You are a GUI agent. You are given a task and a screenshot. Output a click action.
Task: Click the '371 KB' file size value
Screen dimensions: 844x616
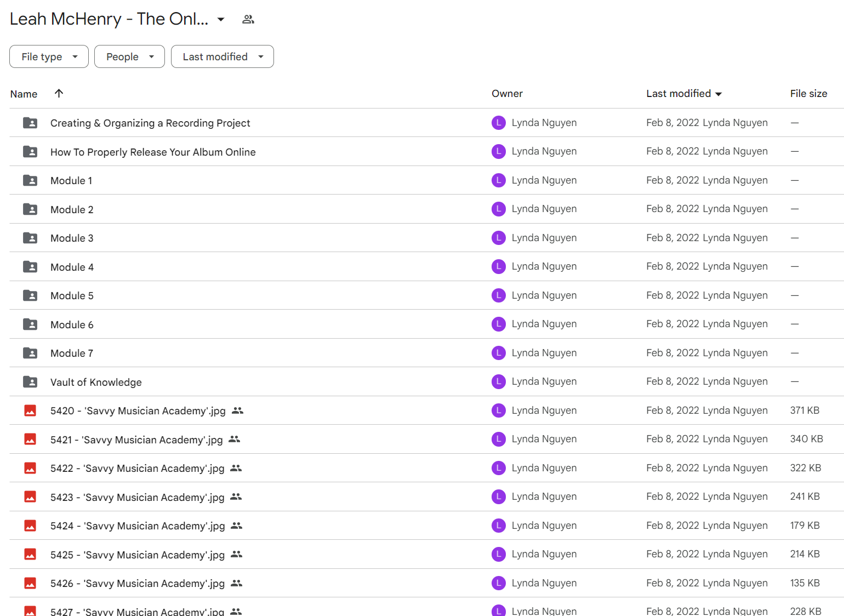tap(805, 410)
